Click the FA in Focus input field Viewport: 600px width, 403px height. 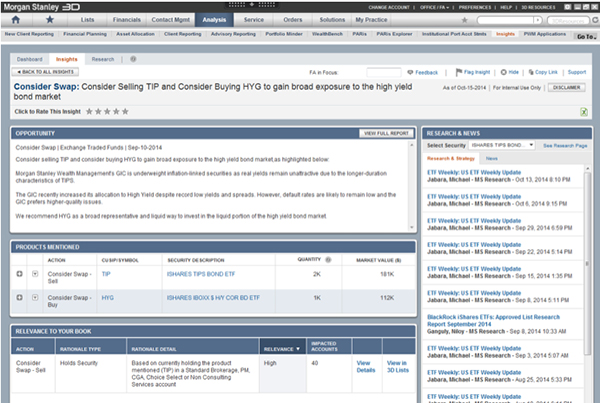coord(384,73)
